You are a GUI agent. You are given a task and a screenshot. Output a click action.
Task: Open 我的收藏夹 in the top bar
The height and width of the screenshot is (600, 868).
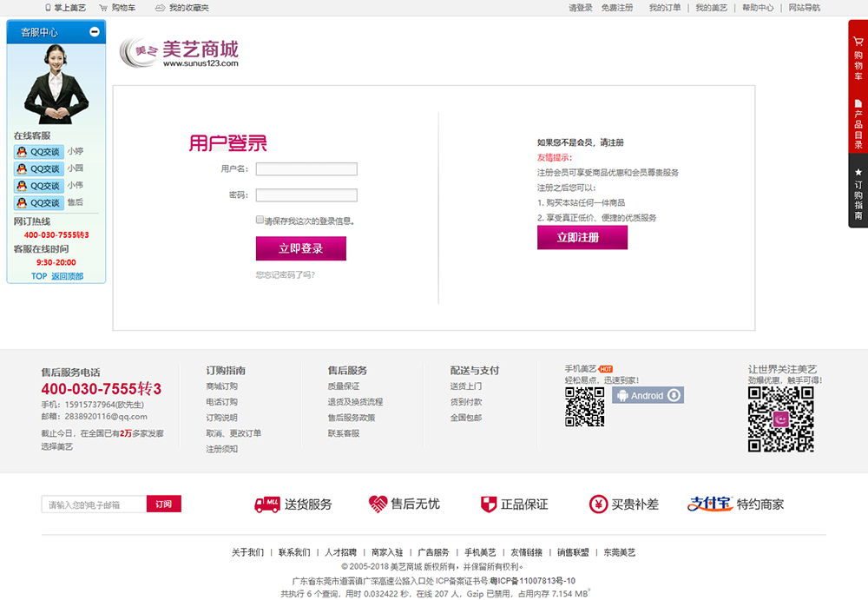point(182,8)
